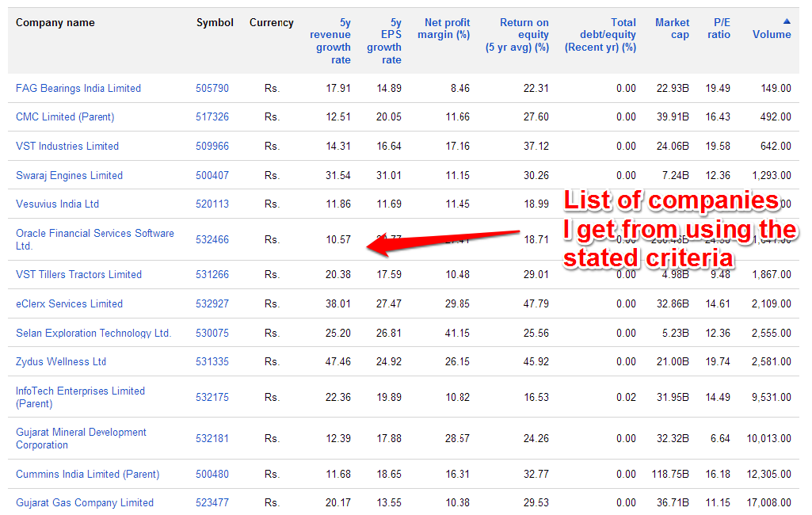Open InfoTech Enterprises Limited (Parent) link
812x515 pixels.
pos(80,397)
